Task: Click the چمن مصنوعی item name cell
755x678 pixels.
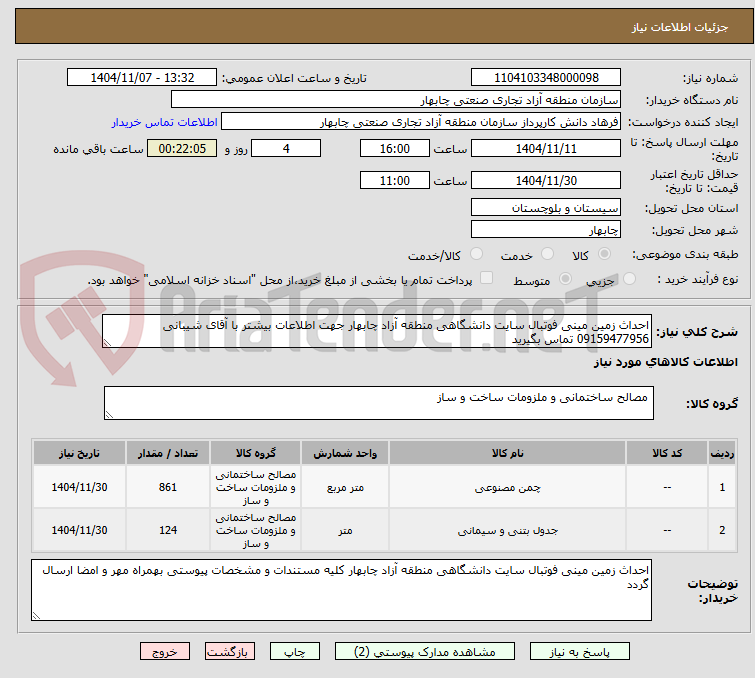Action: tap(508, 487)
